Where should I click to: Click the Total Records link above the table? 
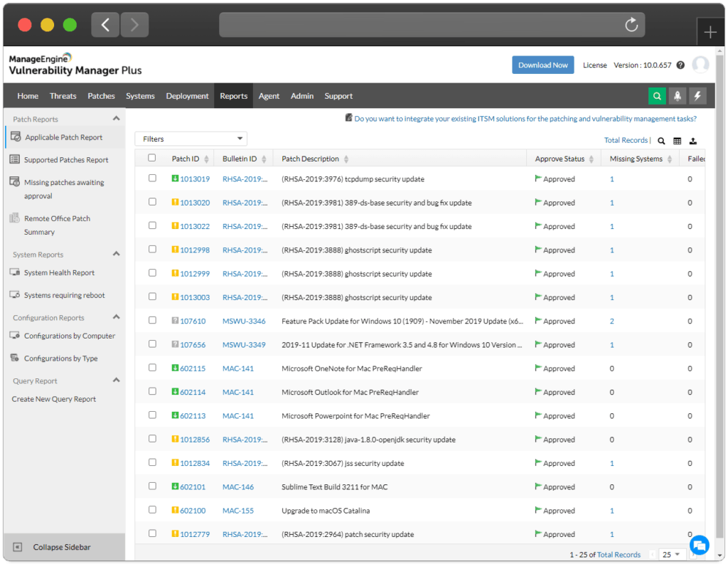(626, 140)
